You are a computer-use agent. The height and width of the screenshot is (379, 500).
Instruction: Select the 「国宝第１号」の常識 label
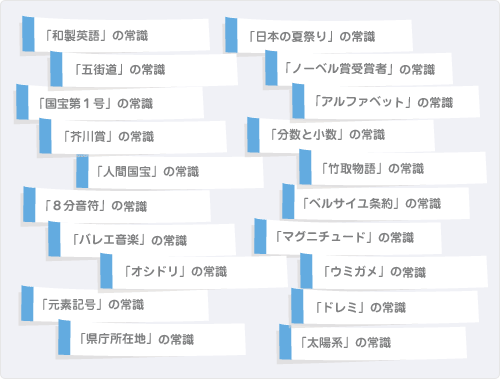coord(110,103)
